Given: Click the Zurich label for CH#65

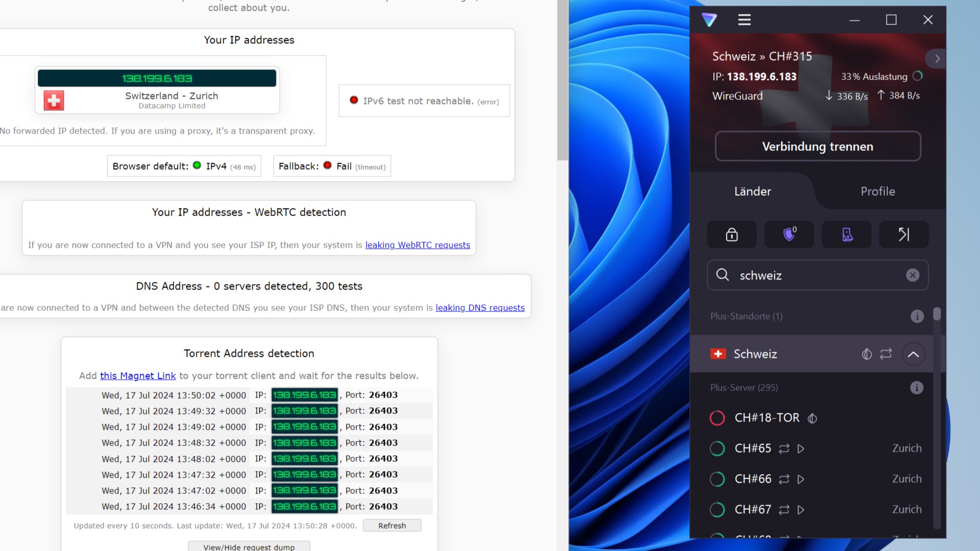Looking at the screenshot, I should tap(907, 448).
